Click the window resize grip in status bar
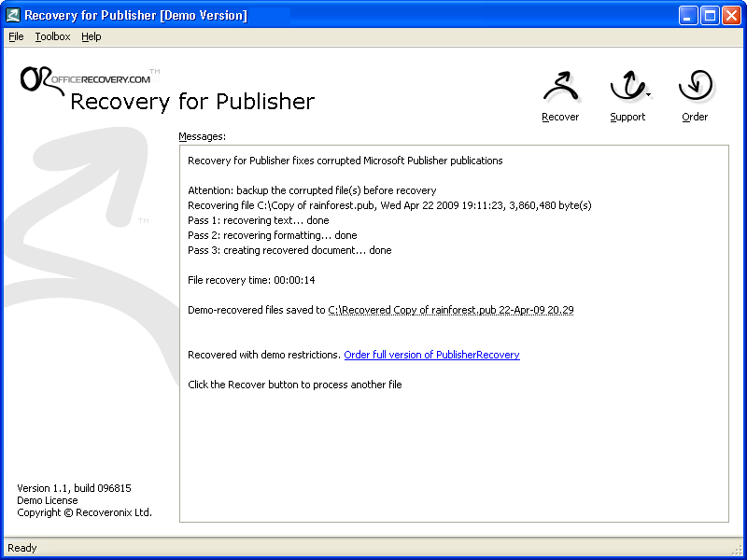Viewport: 747px width, 560px height. point(739,549)
